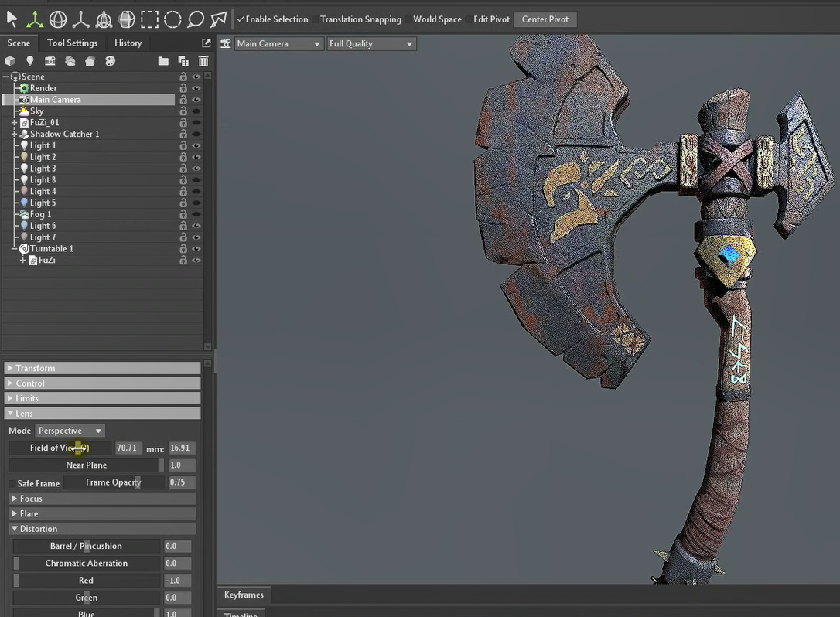This screenshot has width=840, height=617.
Task: Expand the Transform section
Action: (36, 369)
